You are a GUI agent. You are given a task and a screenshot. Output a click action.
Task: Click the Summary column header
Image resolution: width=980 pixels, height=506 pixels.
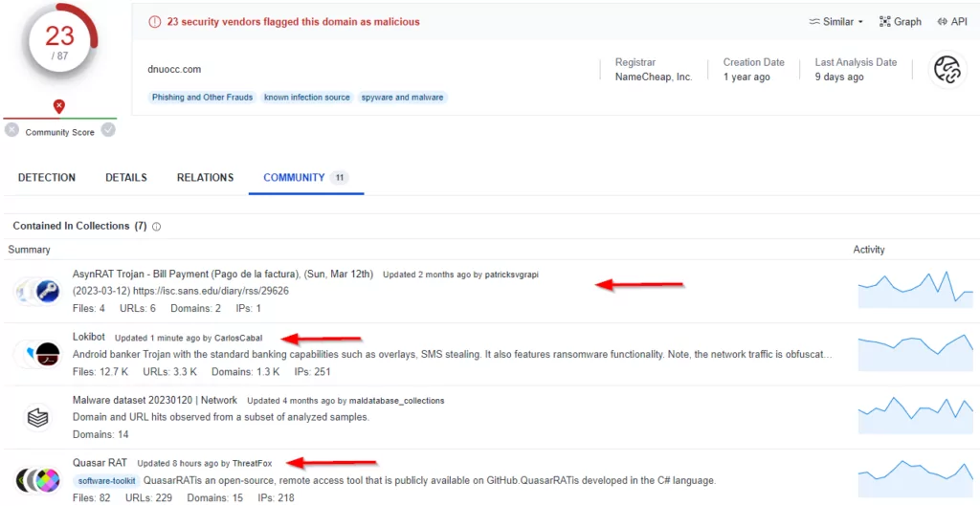coord(29,250)
